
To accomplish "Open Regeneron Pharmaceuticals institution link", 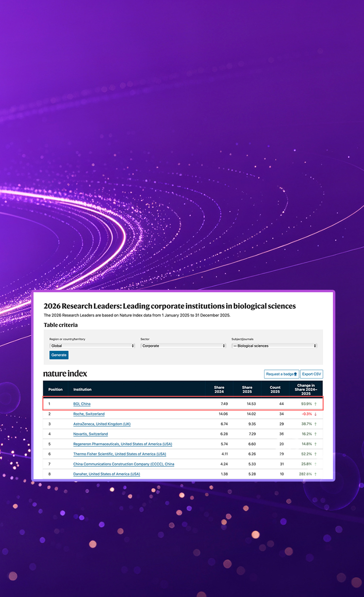I will pyautogui.click(x=123, y=444).
